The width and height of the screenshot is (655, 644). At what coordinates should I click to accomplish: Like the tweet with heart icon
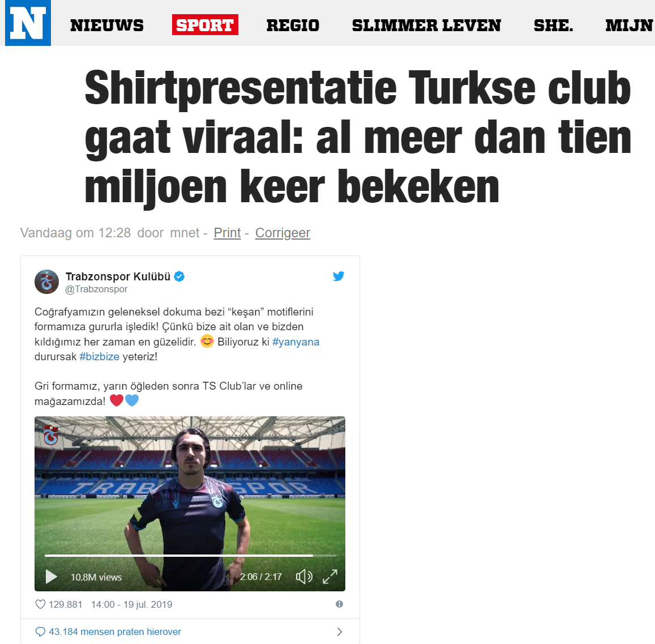point(40,604)
